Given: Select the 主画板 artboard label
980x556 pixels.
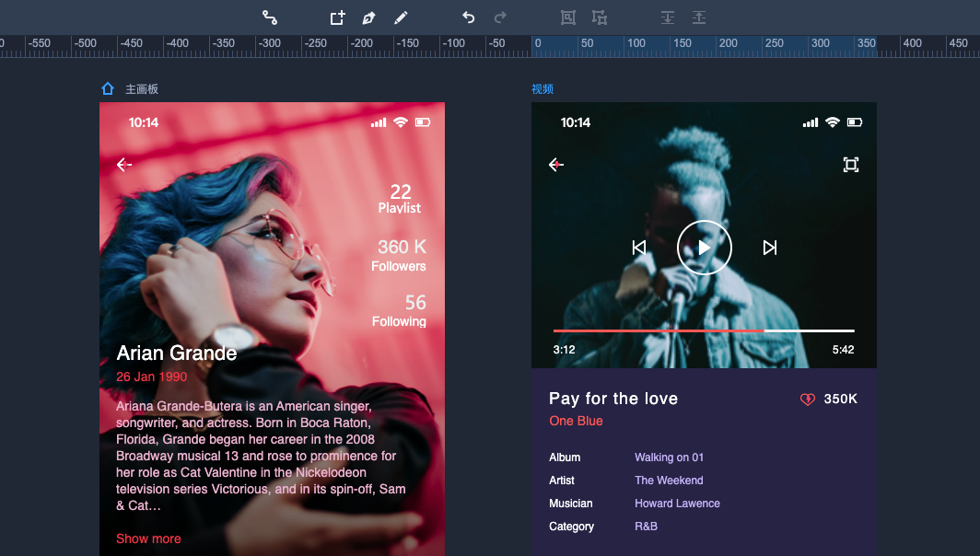Looking at the screenshot, I should (142, 89).
